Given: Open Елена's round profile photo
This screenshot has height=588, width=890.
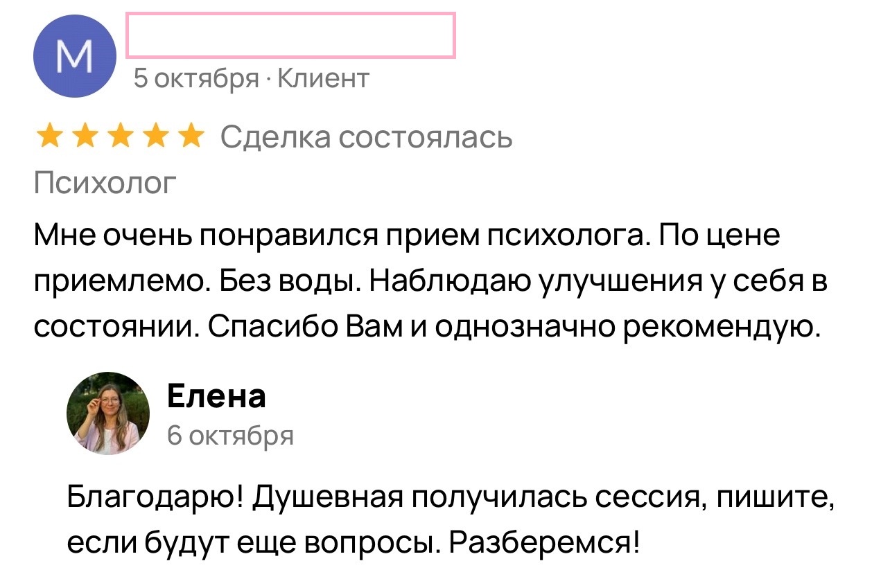Looking at the screenshot, I should (x=108, y=413).
